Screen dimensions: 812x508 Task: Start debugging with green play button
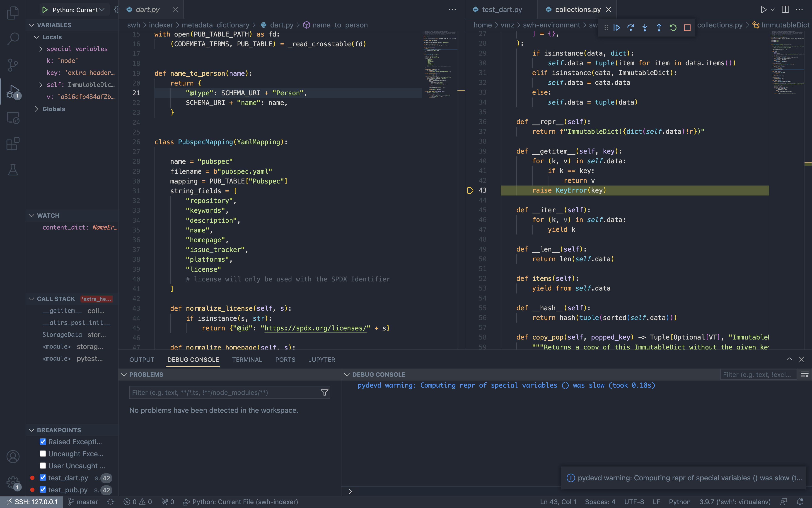point(45,10)
